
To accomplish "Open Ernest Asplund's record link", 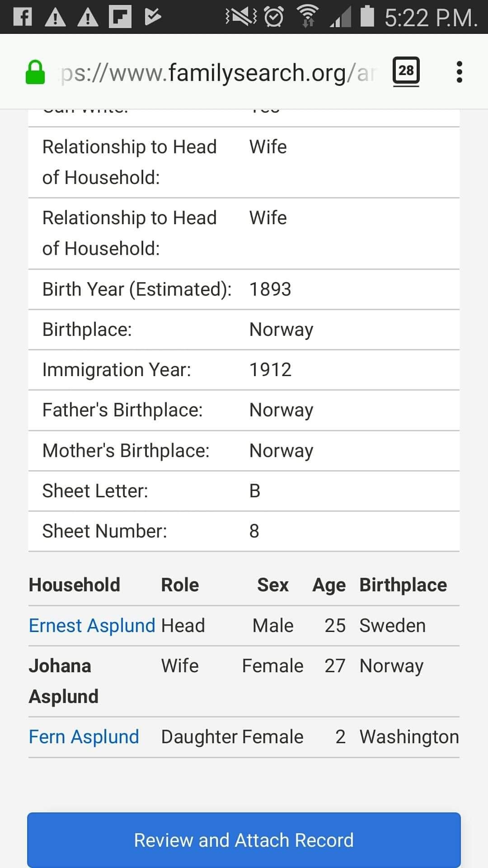I will click(92, 626).
